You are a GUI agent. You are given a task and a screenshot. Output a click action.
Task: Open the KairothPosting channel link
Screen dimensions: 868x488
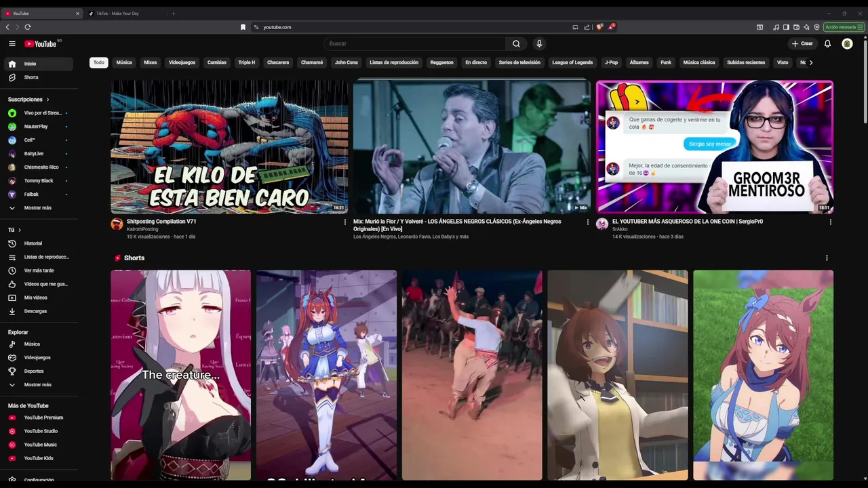click(142, 229)
